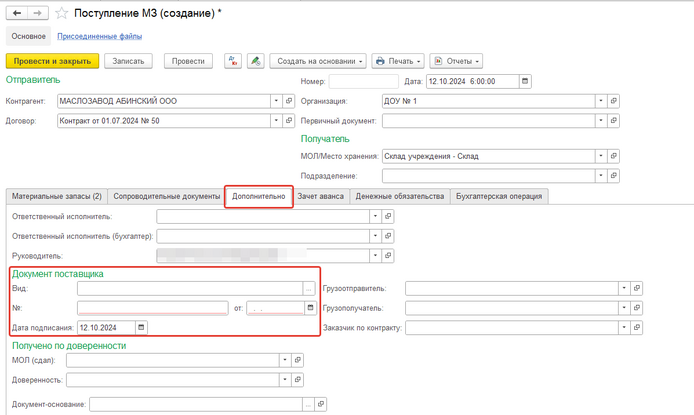Open МОЛ/Место хранения dropdown list
The width and height of the screenshot is (694, 415).
point(601,156)
